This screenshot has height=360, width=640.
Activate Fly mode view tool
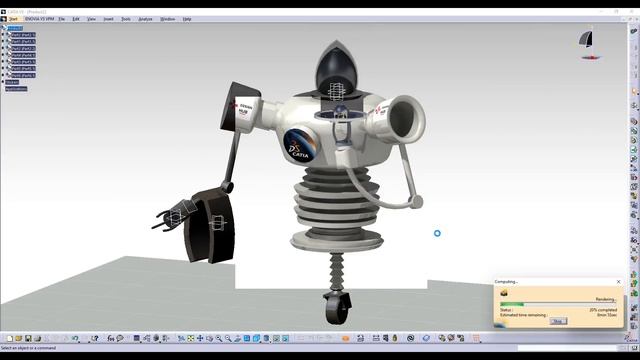pyautogui.click(x=181, y=338)
